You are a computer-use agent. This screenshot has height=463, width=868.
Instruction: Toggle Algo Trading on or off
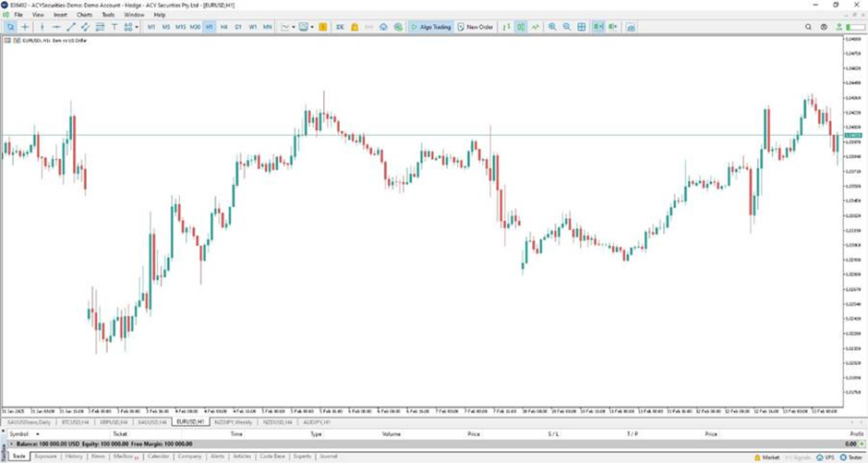[x=431, y=27]
